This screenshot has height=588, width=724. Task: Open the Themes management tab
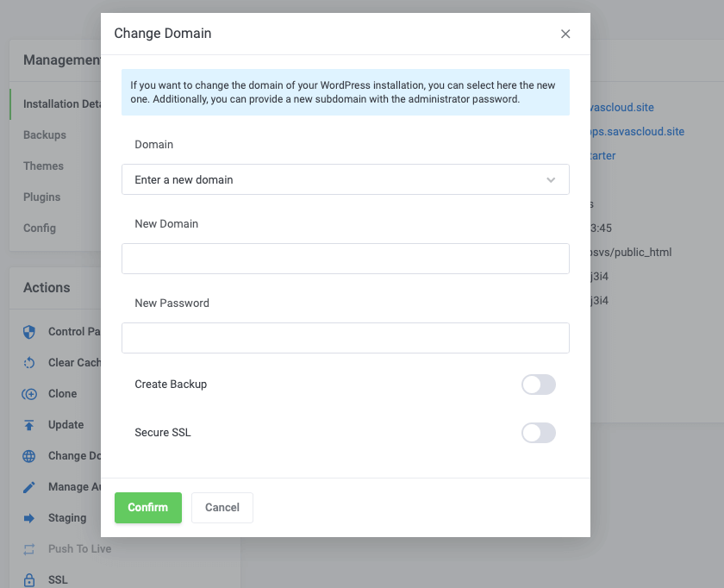(43, 166)
